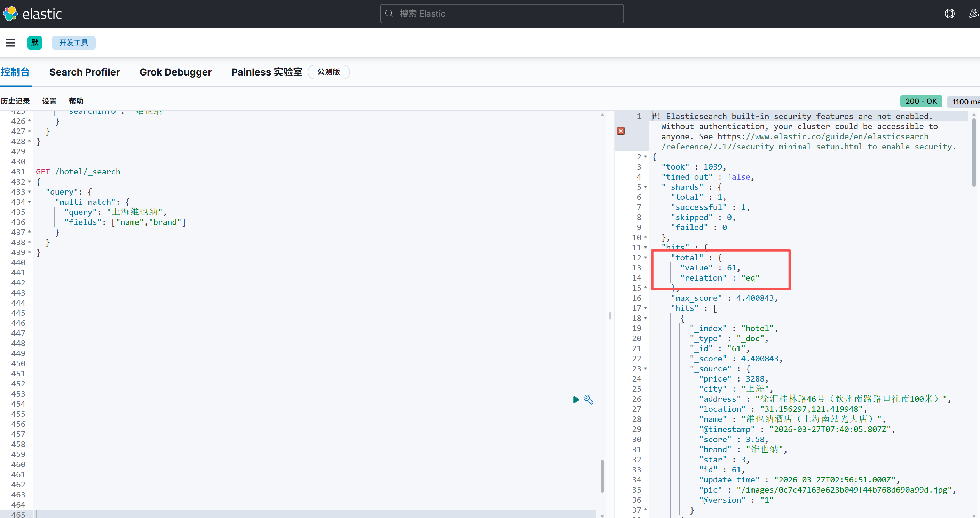This screenshot has width=980, height=518.
Task: Switch to Search Profiler tab
Action: pos(85,72)
